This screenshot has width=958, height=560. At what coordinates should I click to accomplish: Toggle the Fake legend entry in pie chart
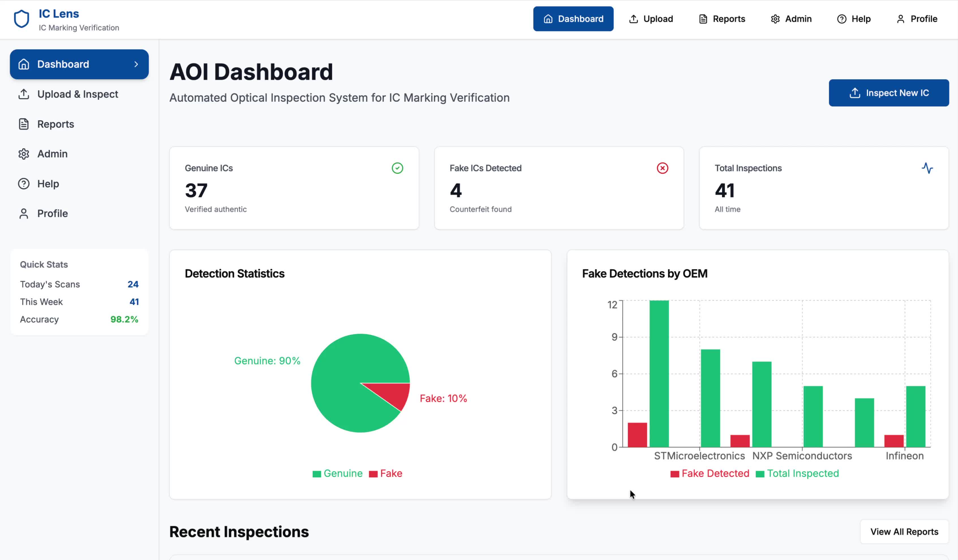pos(386,473)
